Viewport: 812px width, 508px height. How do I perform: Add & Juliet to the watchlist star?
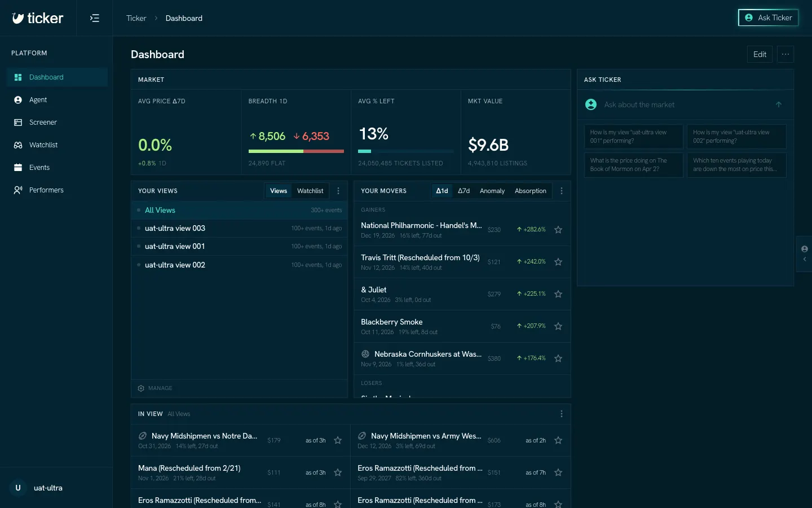coord(558,294)
